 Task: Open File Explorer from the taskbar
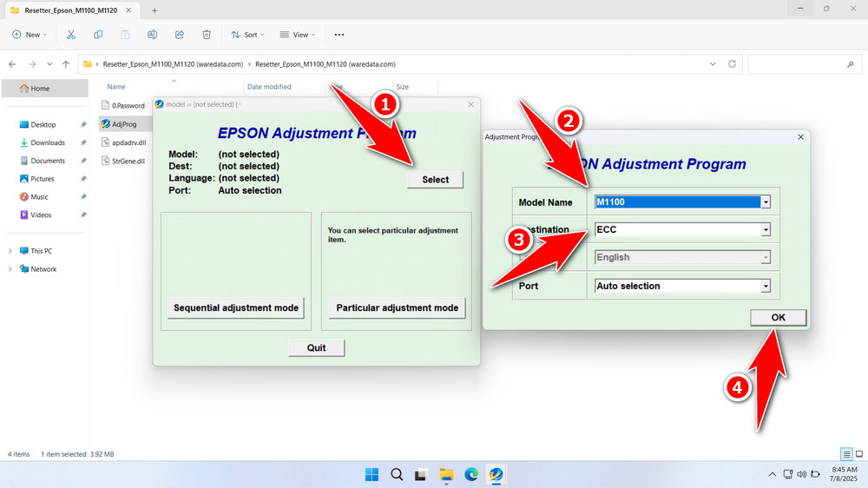(446, 475)
